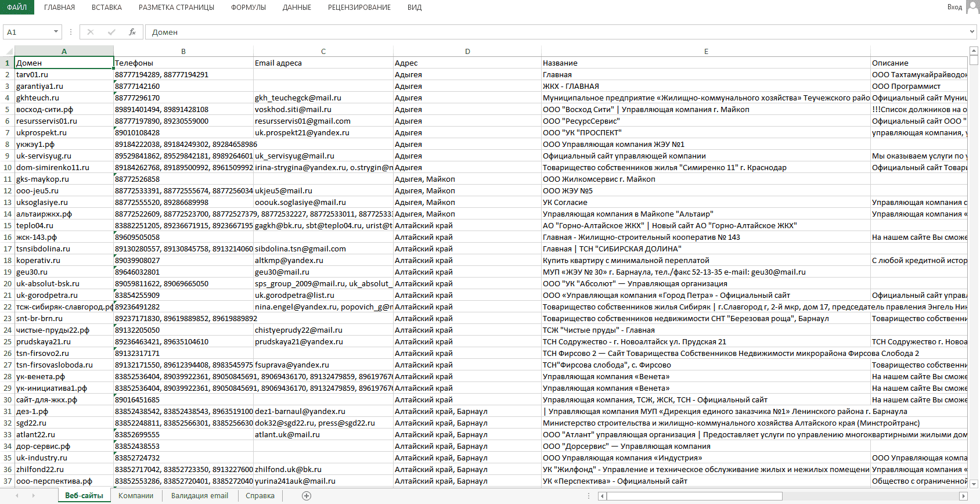Click horizontal scrollbar right arrow
Viewport: 980px width, 504px height.
tap(963, 496)
